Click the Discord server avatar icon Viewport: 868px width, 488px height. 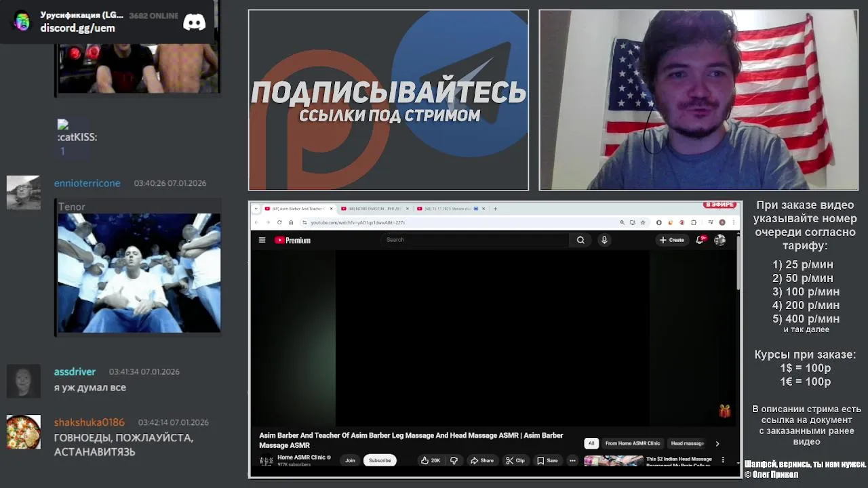pyautogui.click(x=22, y=22)
